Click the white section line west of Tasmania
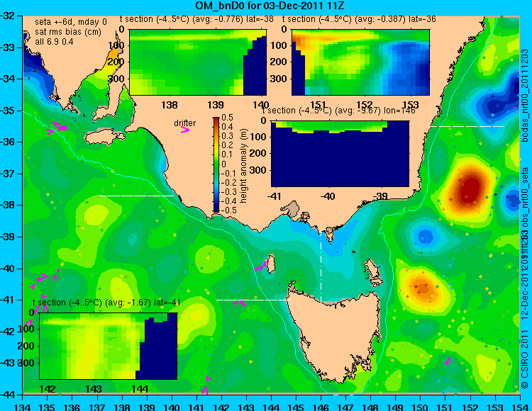The width and height of the screenshot is (532, 411). tap(253, 300)
